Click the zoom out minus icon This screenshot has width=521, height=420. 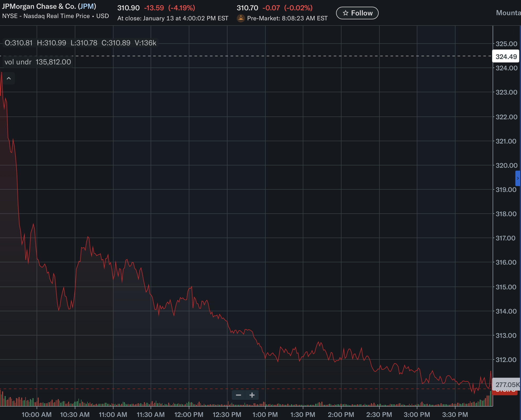tap(238, 395)
